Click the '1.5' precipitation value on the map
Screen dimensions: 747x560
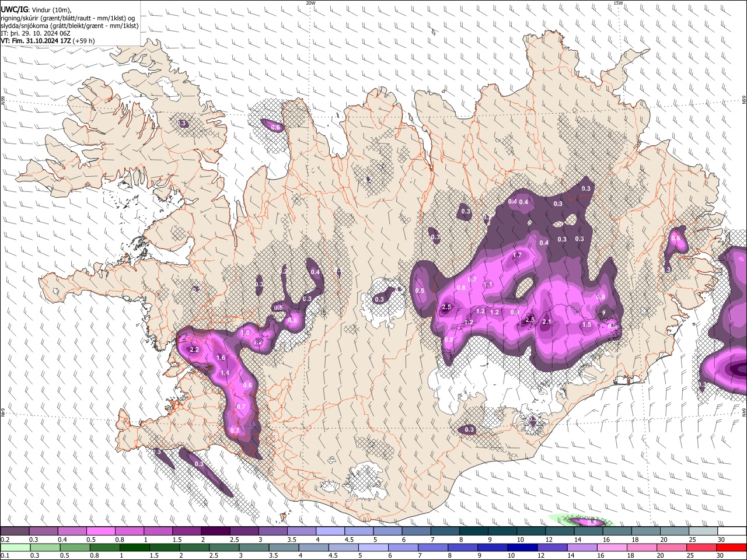[587, 325]
